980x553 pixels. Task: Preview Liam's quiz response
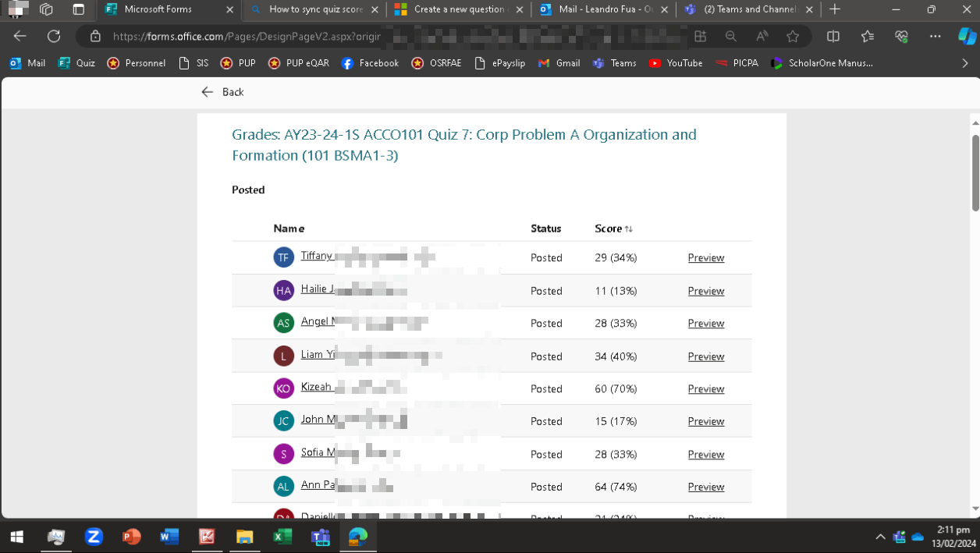pos(706,356)
